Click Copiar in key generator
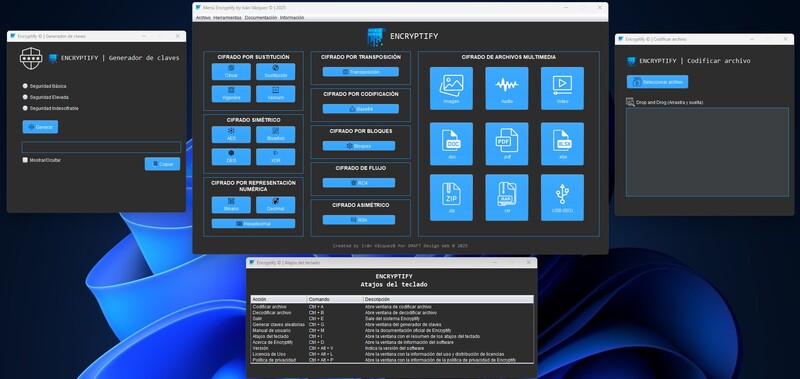This screenshot has height=379, width=800. (x=162, y=164)
